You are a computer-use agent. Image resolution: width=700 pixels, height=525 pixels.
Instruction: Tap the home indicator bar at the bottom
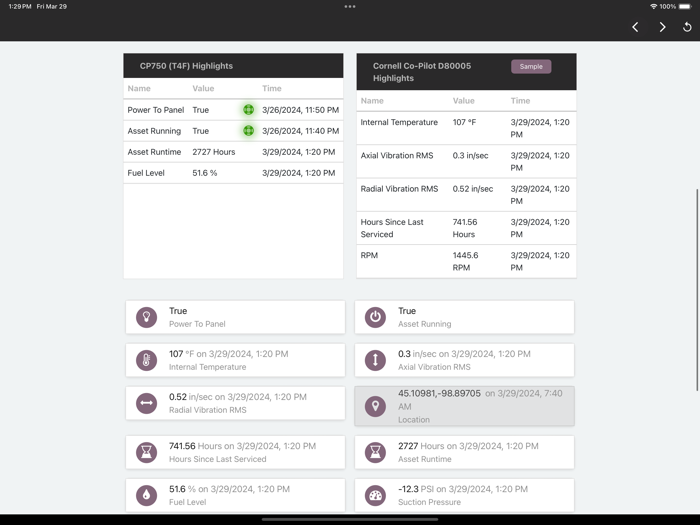click(350, 519)
